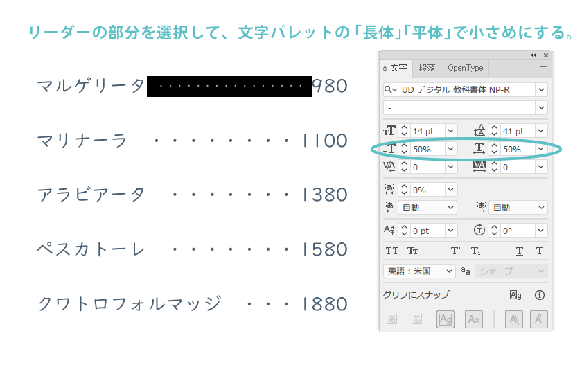Screen dimensions: 582x392
Task: Toggle Small Caps (Tr) formatting
Action: (413, 251)
